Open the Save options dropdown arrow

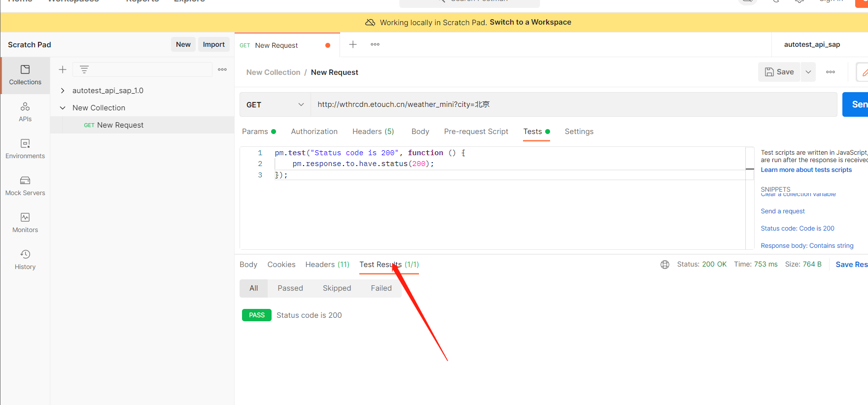pos(808,72)
